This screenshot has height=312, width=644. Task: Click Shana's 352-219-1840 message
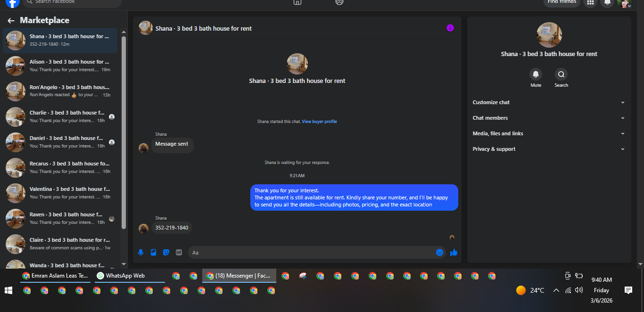click(x=172, y=228)
